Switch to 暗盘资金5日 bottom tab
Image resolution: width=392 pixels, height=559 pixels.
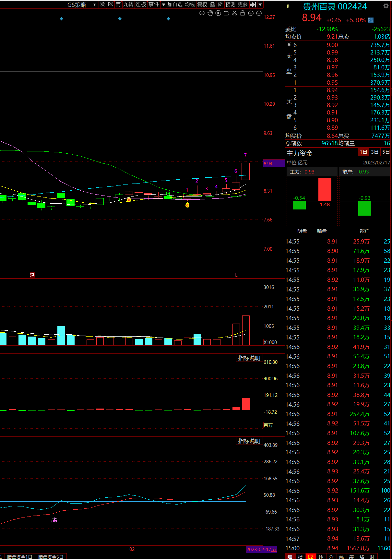(x=51, y=556)
